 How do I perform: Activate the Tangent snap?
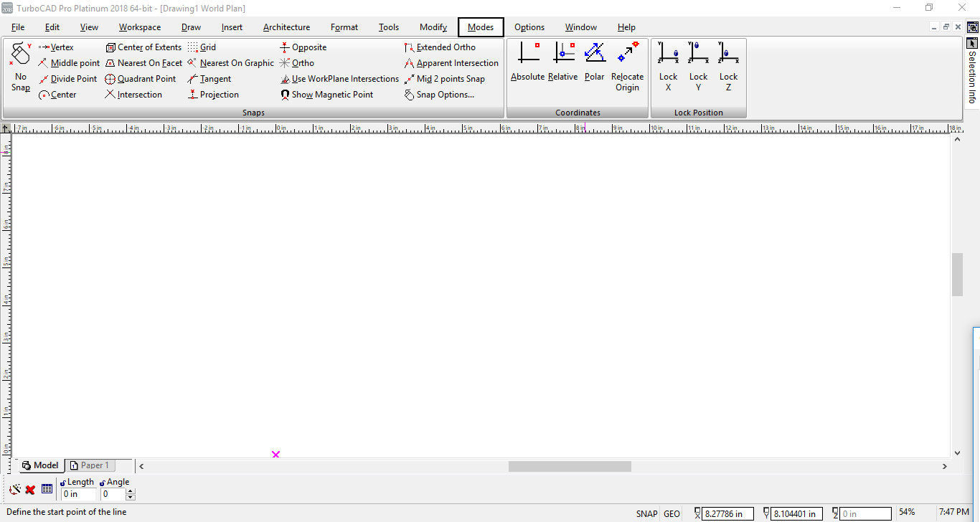click(x=209, y=79)
